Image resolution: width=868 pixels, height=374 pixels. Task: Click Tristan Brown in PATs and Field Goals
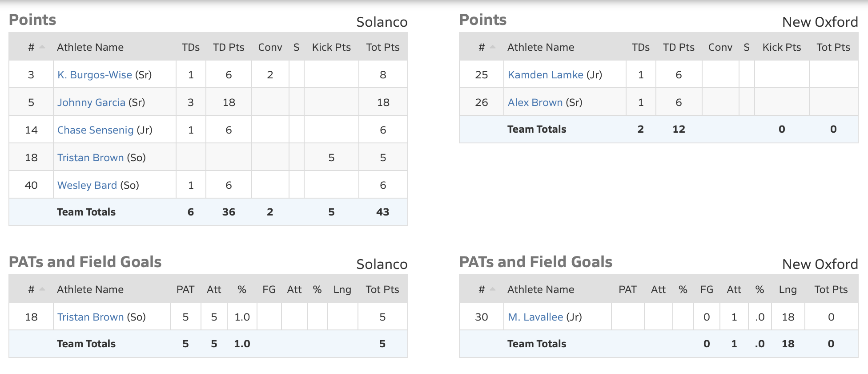pyautogui.click(x=90, y=317)
